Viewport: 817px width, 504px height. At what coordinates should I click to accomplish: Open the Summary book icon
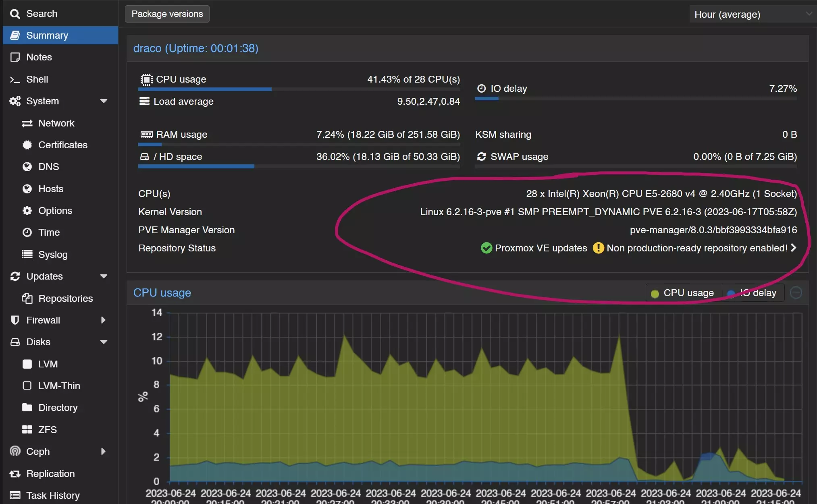[15, 35]
